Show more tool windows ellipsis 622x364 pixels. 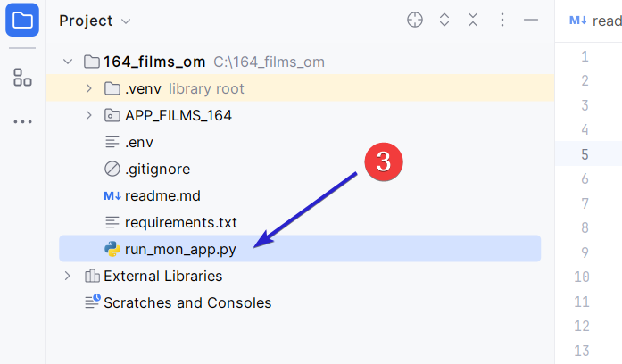(x=22, y=121)
